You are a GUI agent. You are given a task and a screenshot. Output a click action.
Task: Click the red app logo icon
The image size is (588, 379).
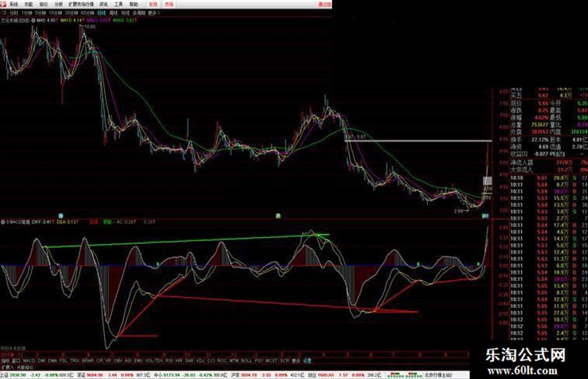(3, 4)
